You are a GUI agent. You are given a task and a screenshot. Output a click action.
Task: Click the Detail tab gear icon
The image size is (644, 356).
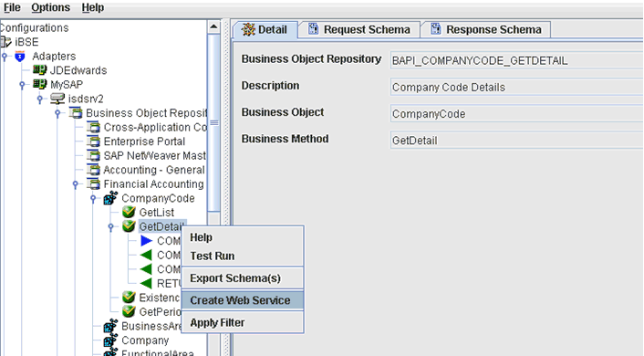pyautogui.click(x=248, y=29)
